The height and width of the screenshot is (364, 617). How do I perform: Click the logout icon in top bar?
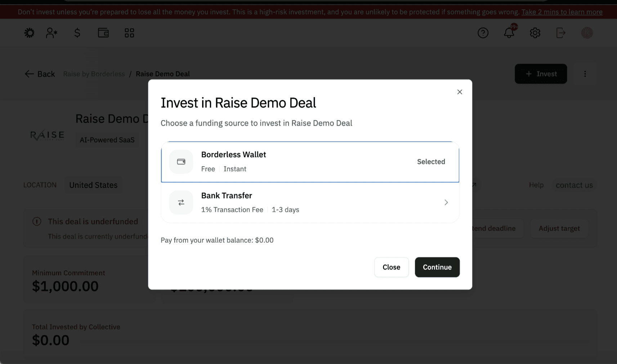pyautogui.click(x=561, y=33)
